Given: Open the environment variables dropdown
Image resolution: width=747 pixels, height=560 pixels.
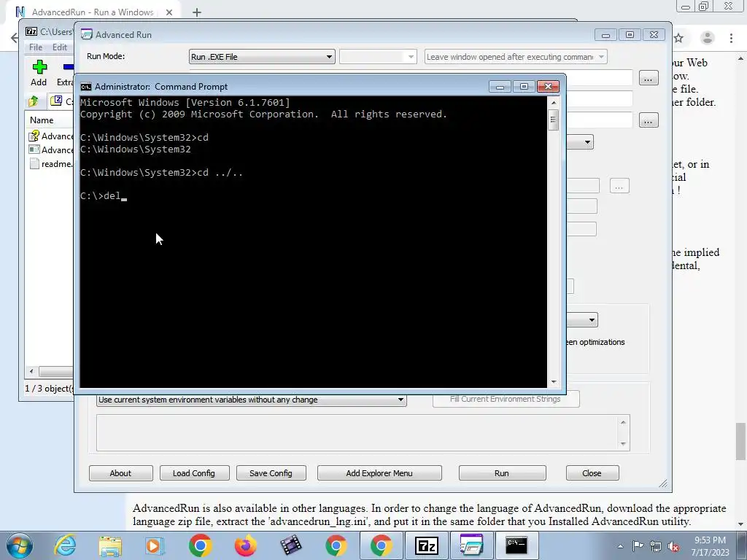Looking at the screenshot, I should tap(252, 400).
